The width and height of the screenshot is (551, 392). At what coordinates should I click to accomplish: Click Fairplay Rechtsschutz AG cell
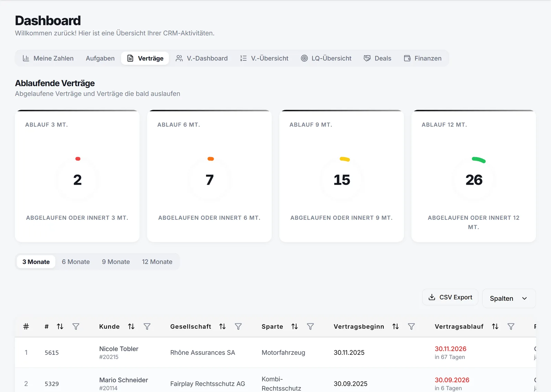[208, 384]
